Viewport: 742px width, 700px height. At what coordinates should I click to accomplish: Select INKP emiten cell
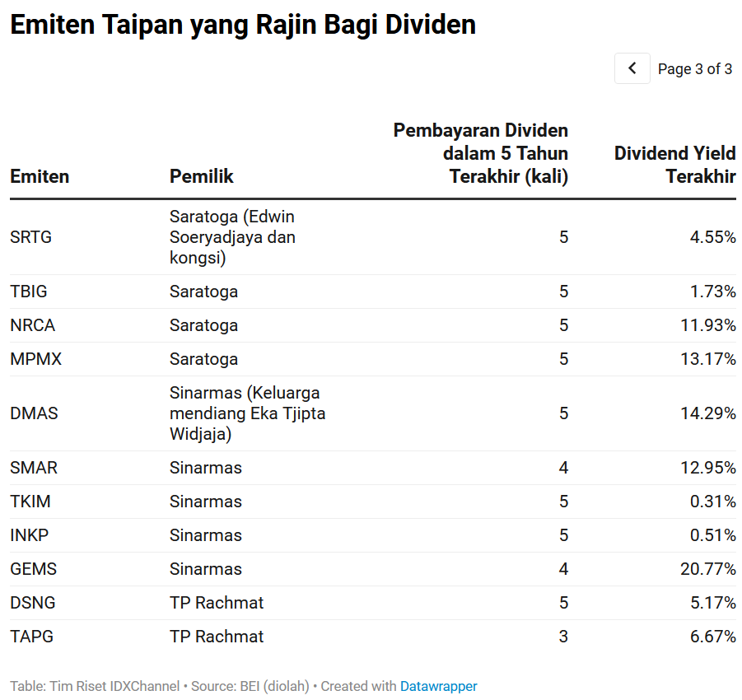(30, 535)
